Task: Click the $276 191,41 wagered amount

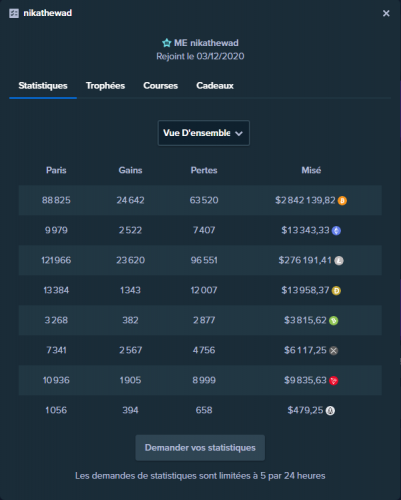Action: 305,260
